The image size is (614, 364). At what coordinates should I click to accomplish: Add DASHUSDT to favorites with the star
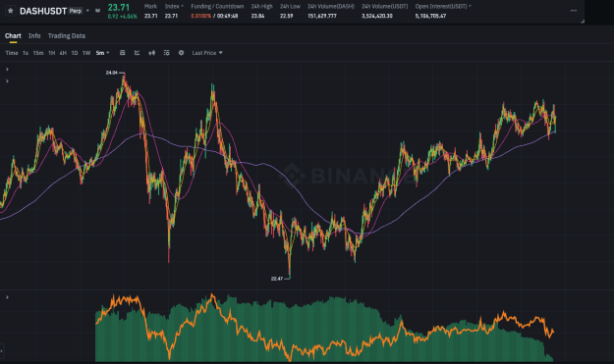pyautogui.click(x=11, y=11)
